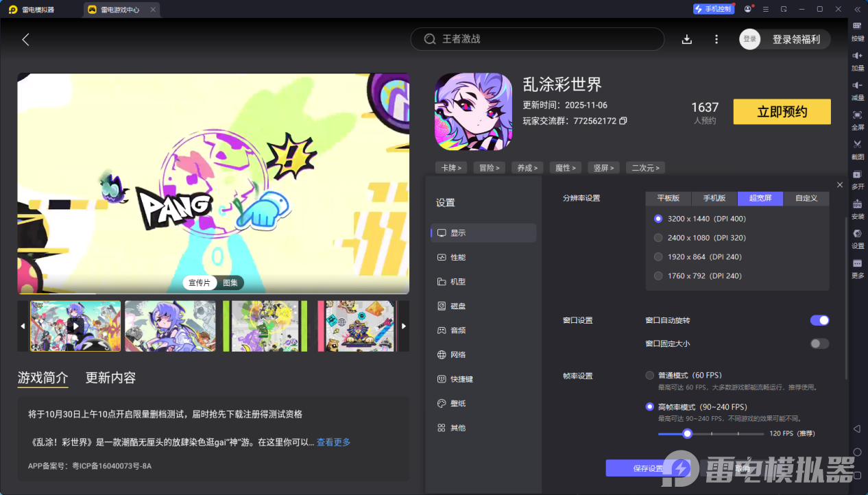Adjust the FPS slider handle
Screen dimensions: 868x495
click(687, 433)
